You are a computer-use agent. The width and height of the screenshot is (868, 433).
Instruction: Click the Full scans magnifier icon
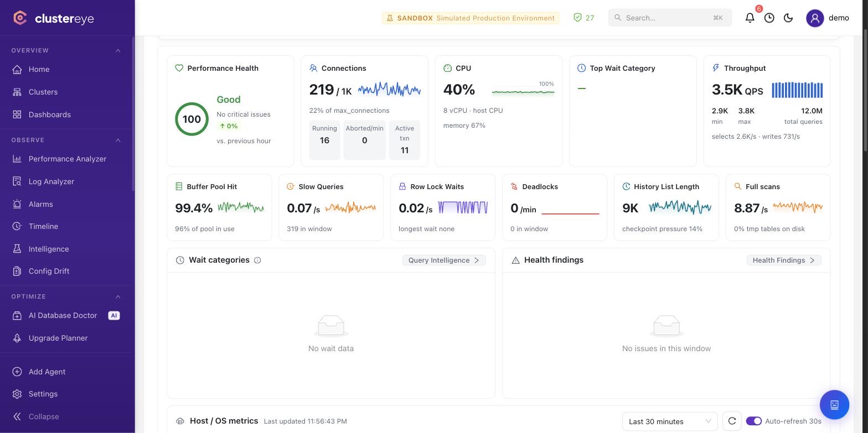tap(737, 186)
